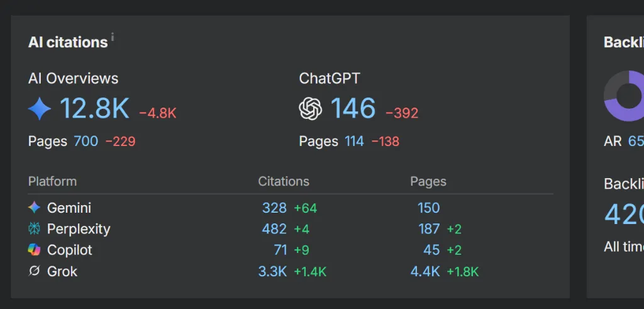
Task: Click the +4 Perplexity citations change
Action: pos(302,229)
